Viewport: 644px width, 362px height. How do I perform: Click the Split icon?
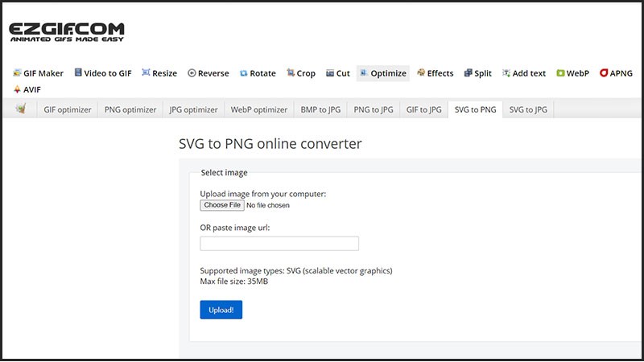pos(468,73)
